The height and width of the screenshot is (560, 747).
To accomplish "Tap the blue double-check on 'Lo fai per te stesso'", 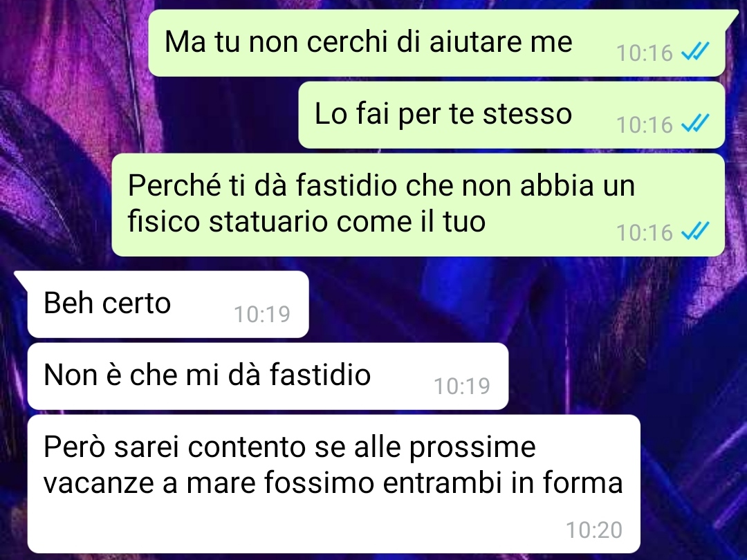I will (695, 123).
